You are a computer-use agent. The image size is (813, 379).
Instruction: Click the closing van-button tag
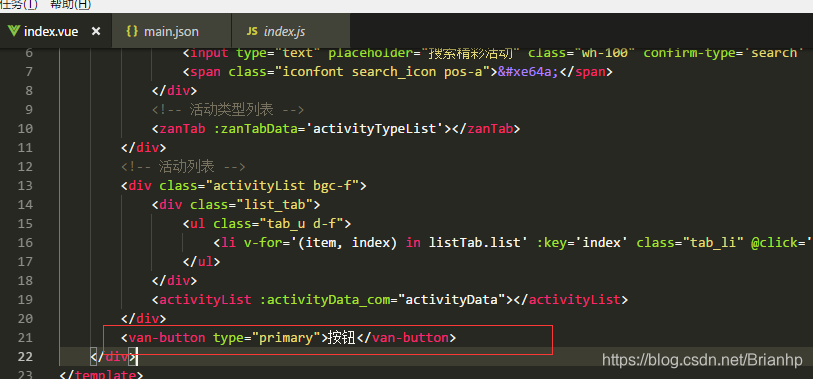pyautogui.click(x=406, y=338)
